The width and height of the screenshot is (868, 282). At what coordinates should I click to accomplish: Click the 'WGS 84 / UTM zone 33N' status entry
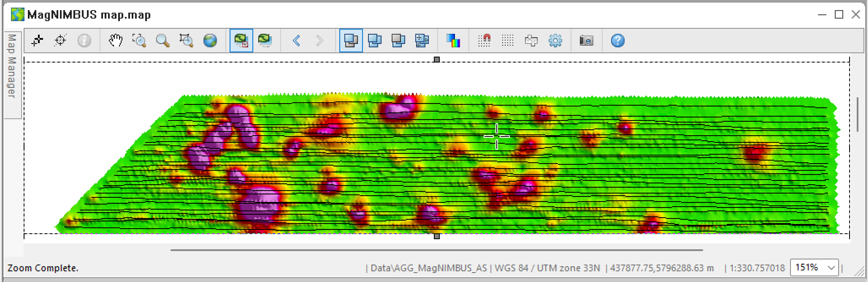click(x=547, y=268)
